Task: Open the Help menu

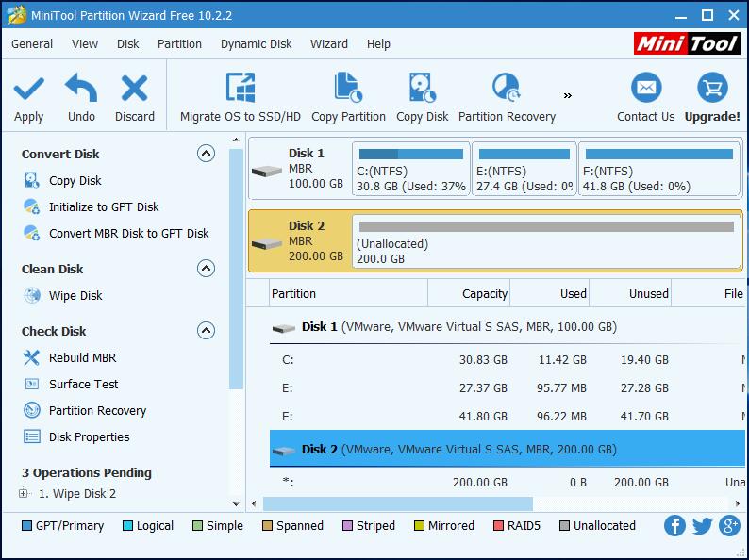Action: [378, 44]
